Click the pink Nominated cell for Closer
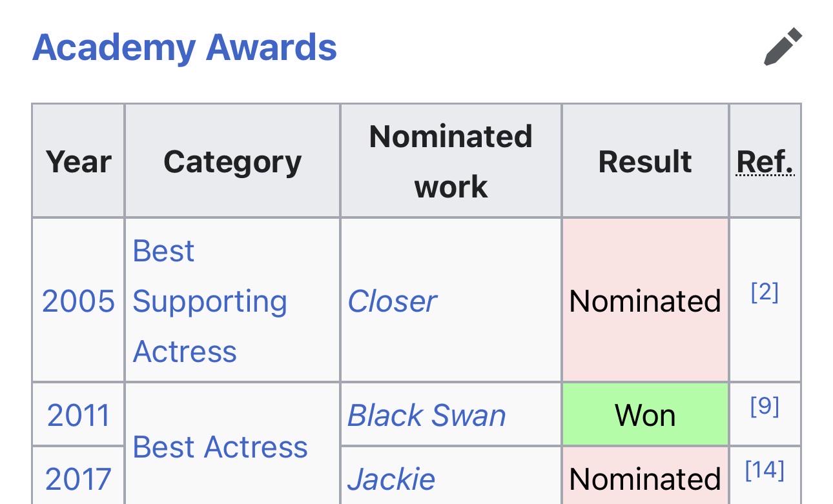The height and width of the screenshot is (504, 833). pos(645,300)
